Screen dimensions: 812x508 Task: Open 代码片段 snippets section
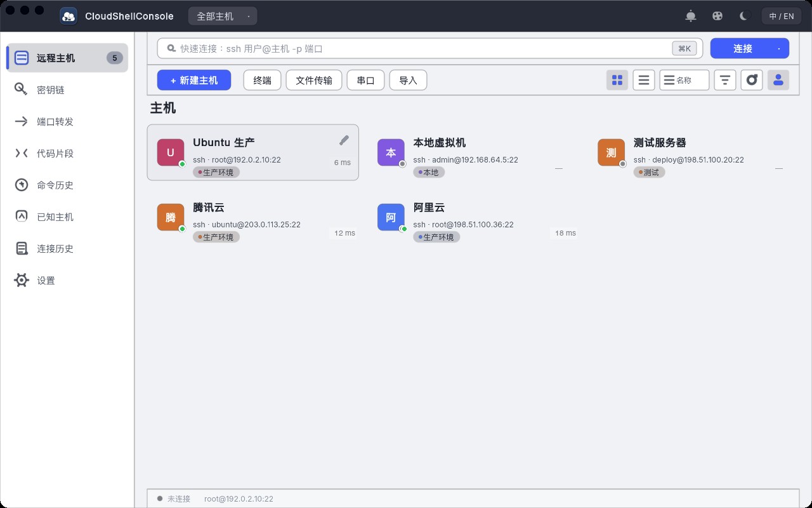tap(67, 153)
